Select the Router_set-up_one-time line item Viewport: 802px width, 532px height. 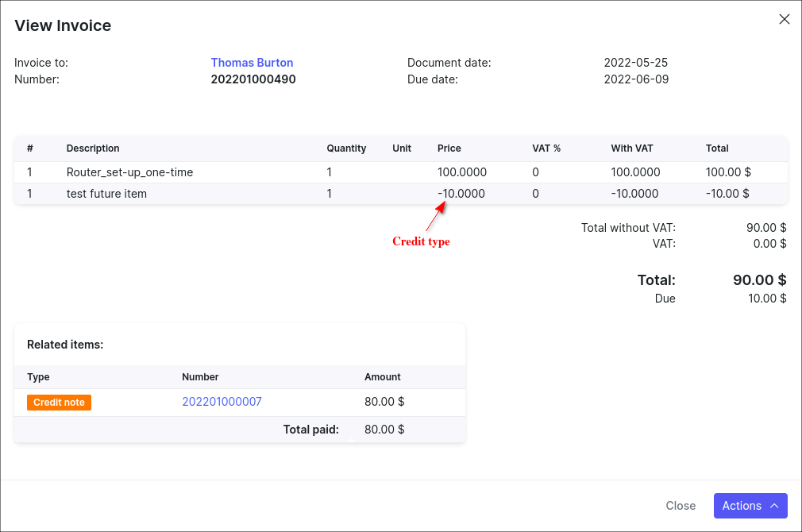[x=129, y=172]
